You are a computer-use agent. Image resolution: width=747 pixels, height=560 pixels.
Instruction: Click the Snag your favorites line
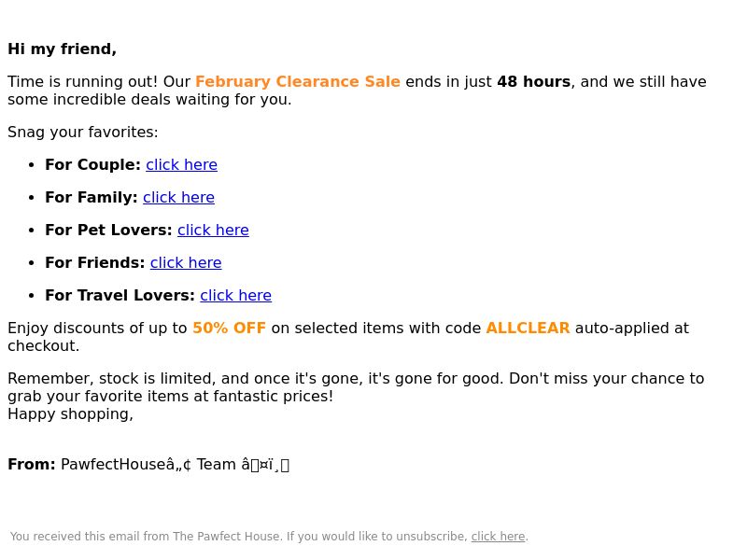click(83, 132)
